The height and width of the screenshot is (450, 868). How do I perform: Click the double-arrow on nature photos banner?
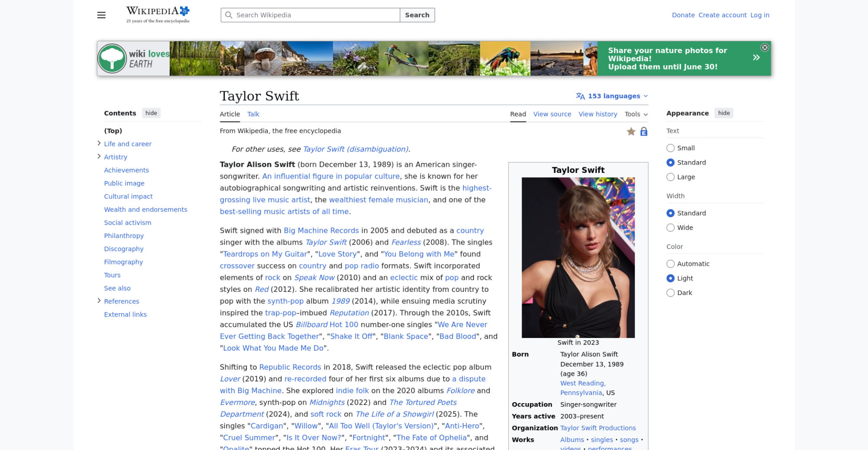point(756,57)
